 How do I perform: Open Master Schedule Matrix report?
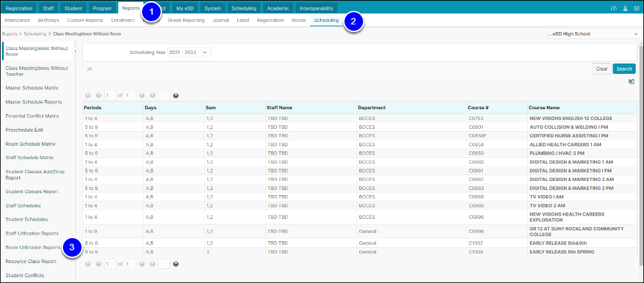(32, 88)
